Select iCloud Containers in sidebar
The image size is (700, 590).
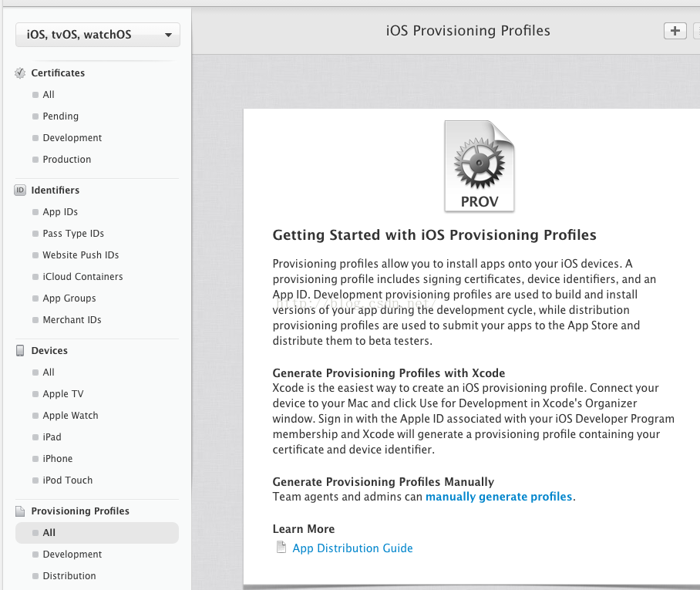coord(82,277)
